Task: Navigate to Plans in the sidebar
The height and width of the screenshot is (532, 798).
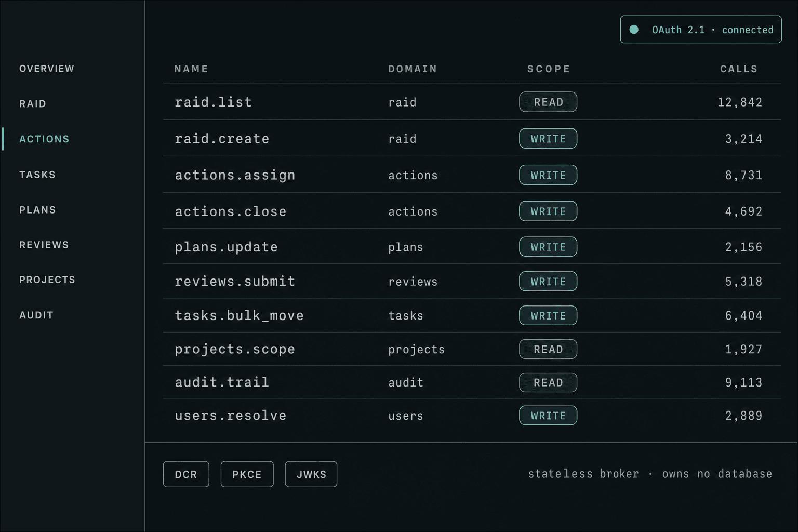Action: [x=37, y=210]
